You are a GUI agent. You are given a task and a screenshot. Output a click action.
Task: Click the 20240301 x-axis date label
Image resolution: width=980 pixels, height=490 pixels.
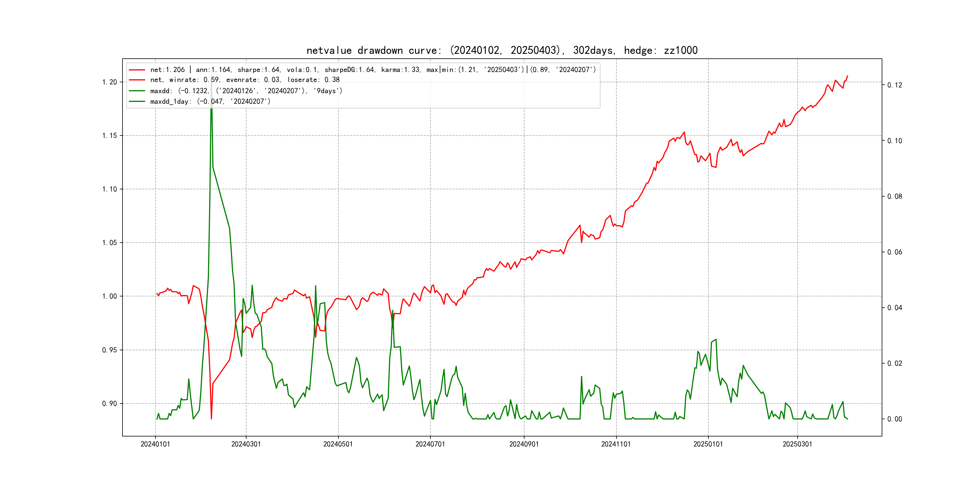[246, 444]
